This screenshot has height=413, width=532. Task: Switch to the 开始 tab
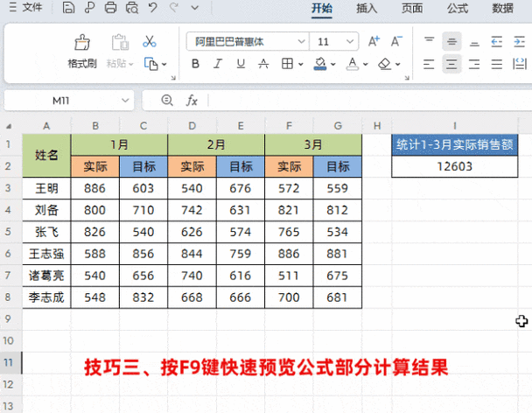tap(322, 8)
